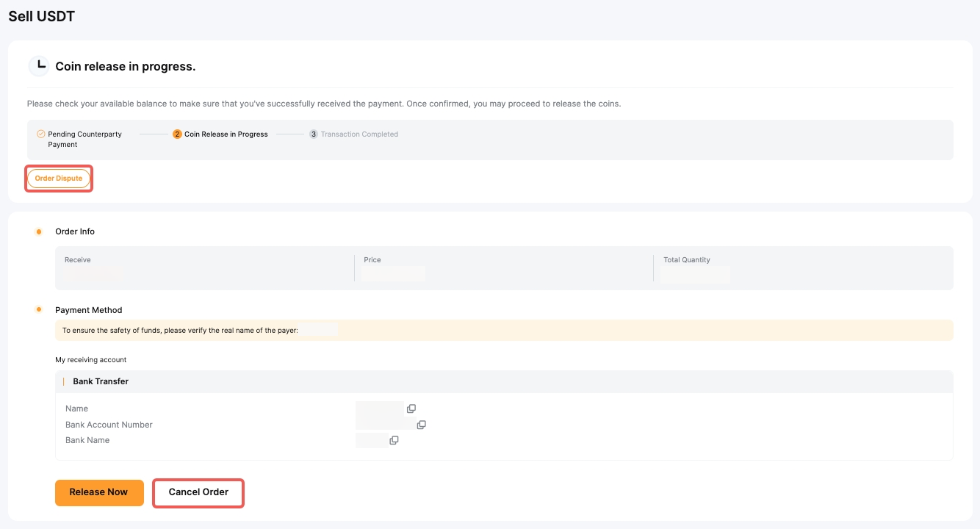Select the Transaction Completed step label
Viewport: 980px width, 529px height.
click(359, 134)
